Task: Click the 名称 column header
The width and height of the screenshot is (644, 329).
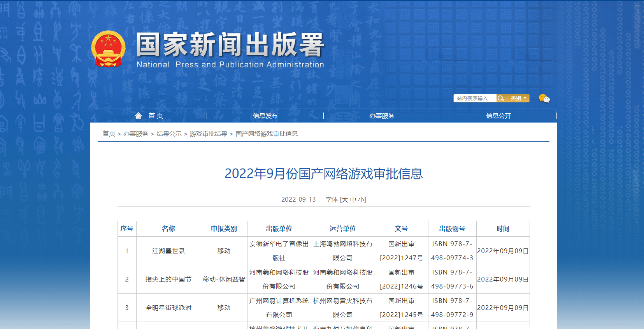Action: pyautogui.click(x=168, y=229)
